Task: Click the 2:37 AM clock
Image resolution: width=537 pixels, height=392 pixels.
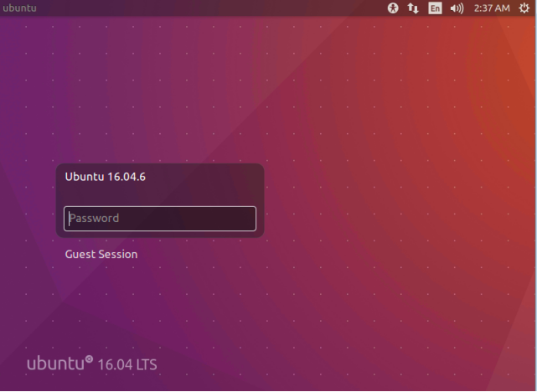Action: 492,8
